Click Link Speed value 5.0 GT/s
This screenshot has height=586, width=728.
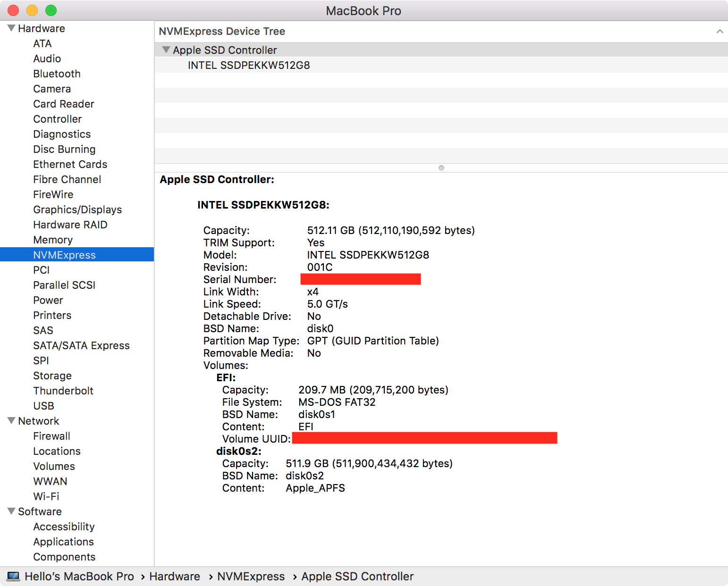(328, 304)
